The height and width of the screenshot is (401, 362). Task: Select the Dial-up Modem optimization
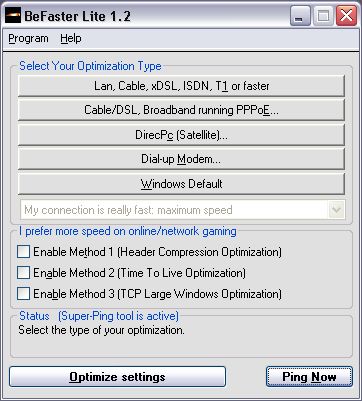[x=181, y=159]
